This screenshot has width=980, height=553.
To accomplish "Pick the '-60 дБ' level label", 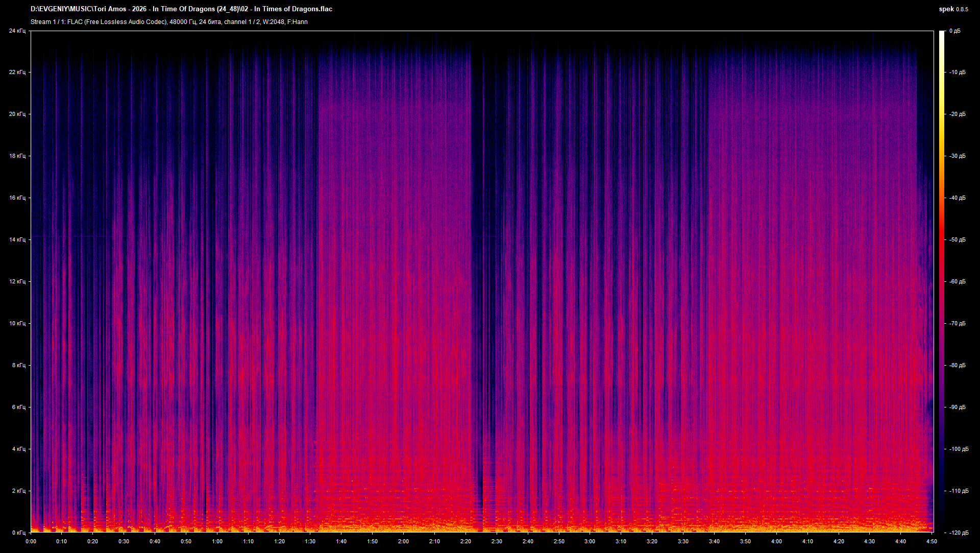I will (957, 282).
